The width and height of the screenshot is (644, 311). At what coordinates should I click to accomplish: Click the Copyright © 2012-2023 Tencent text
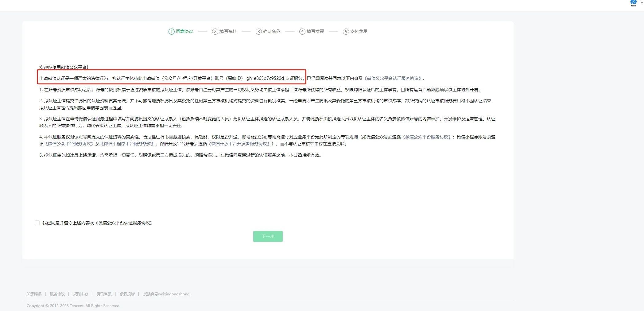point(73,306)
